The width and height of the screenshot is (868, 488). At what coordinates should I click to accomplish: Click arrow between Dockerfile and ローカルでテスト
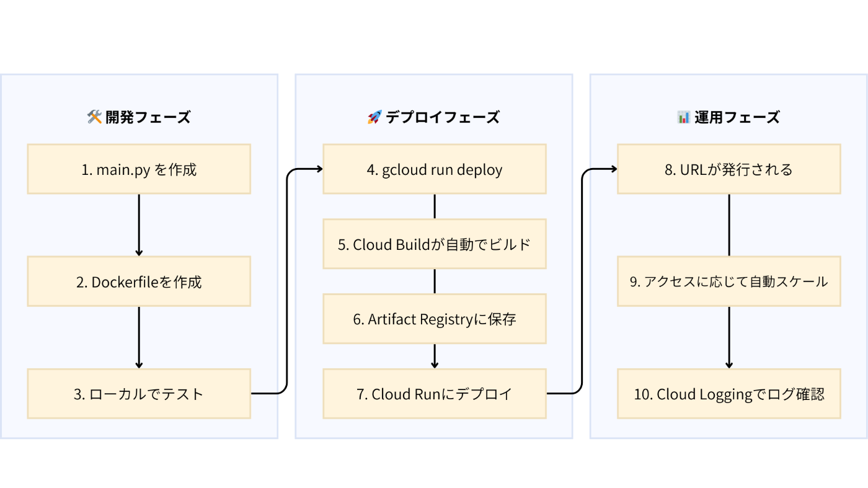click(x=139, y=337)
